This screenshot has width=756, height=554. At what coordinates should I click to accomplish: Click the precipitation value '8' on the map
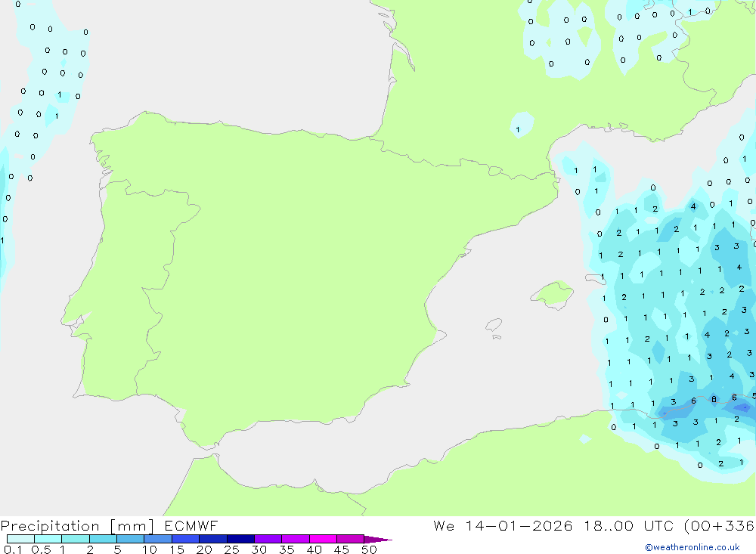(x=714, y=399)
